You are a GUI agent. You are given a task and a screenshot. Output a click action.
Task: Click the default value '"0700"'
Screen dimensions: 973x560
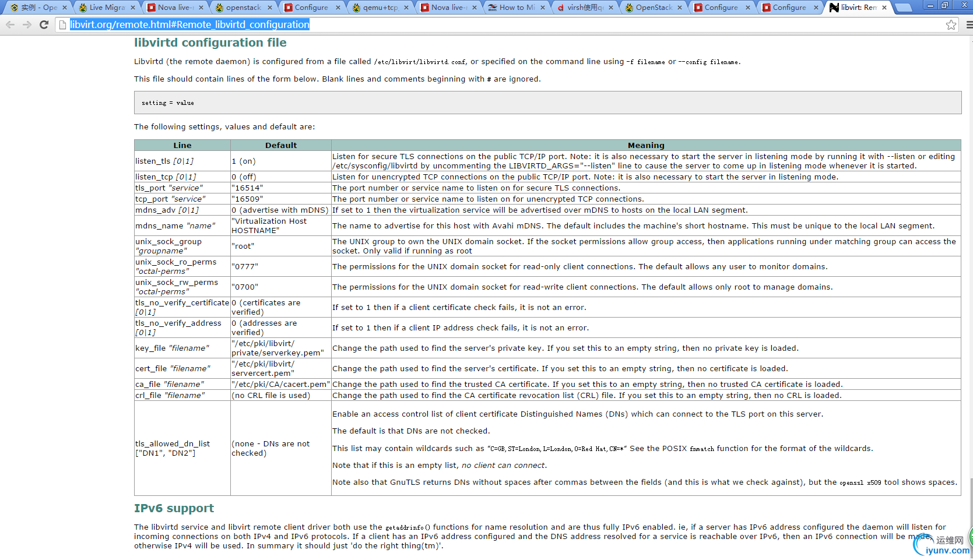(245, 287)
